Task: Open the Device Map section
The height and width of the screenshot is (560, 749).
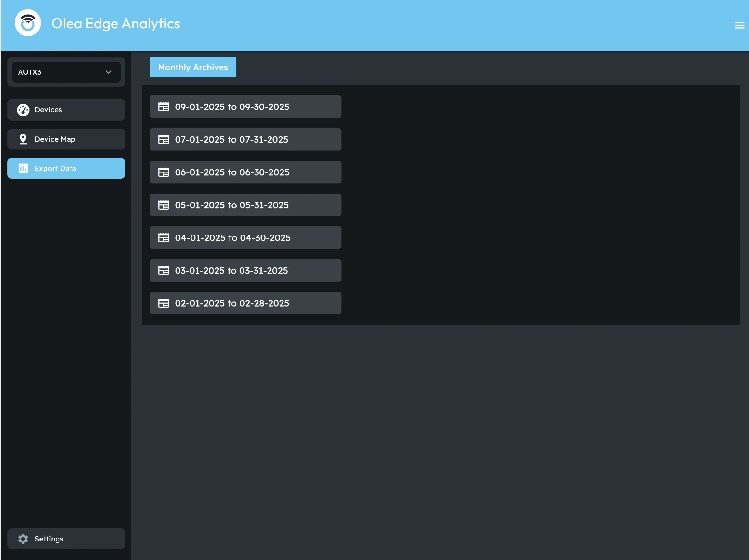Action: 55,139
